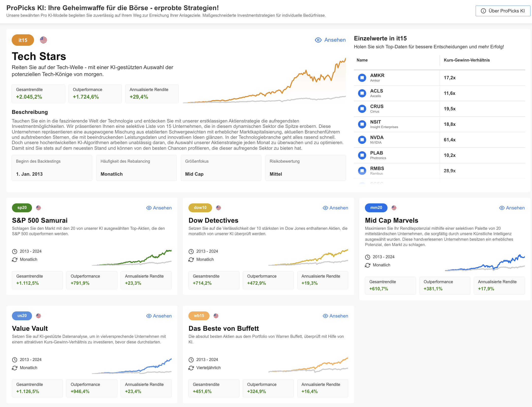Click the Mid Cap Marvels title
Screen dimensions: 532x407
pos(392,220)
